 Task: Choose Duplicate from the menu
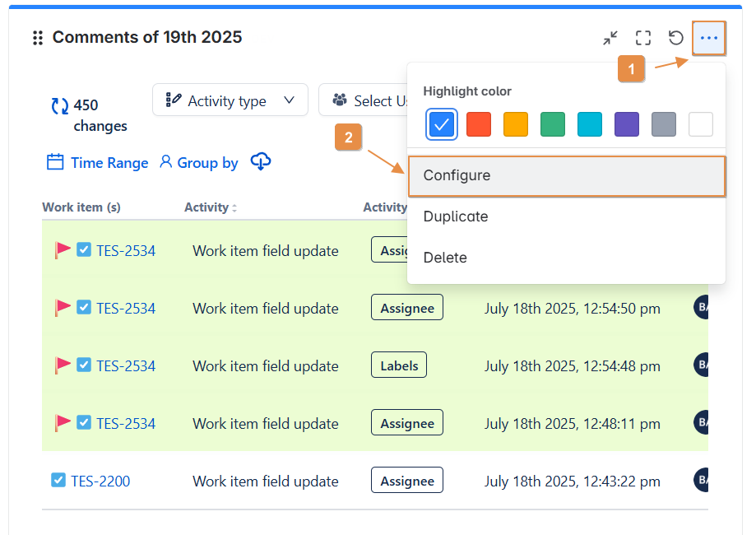pyautogui.click(x=456, y=216)
